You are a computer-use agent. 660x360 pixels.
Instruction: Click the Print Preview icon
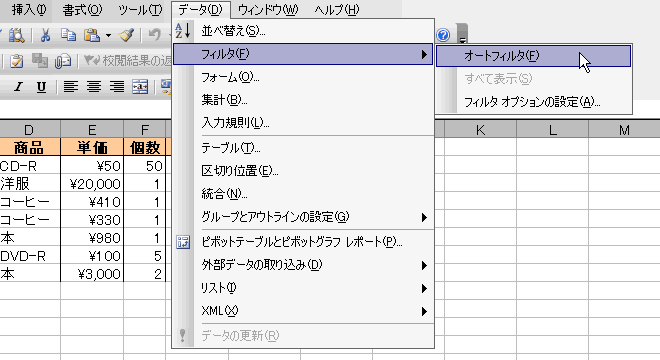[x=16, y=35]
